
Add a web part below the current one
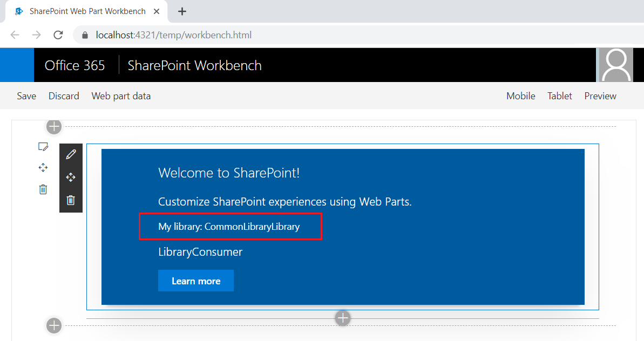343,318
